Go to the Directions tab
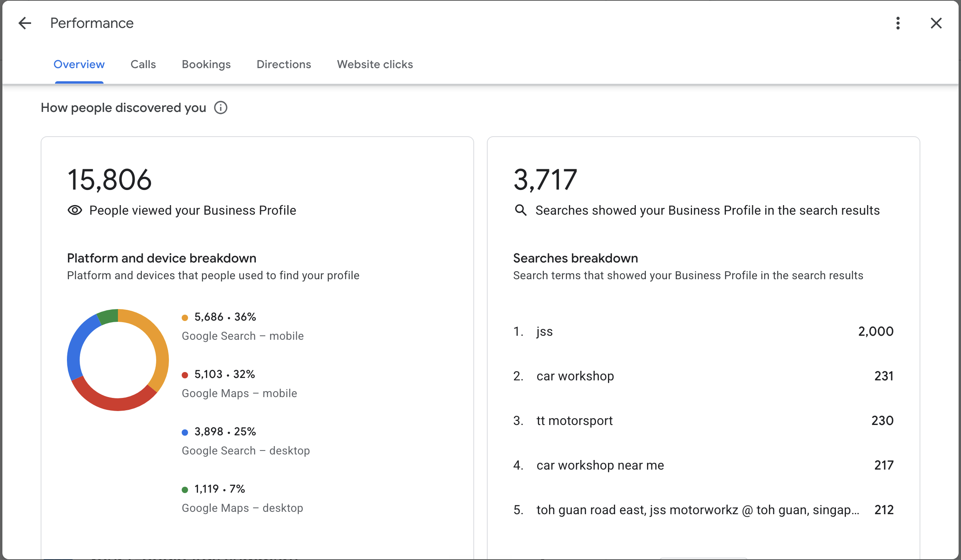The width and height of the screenshot is (961, 560). tap(284, 64)
